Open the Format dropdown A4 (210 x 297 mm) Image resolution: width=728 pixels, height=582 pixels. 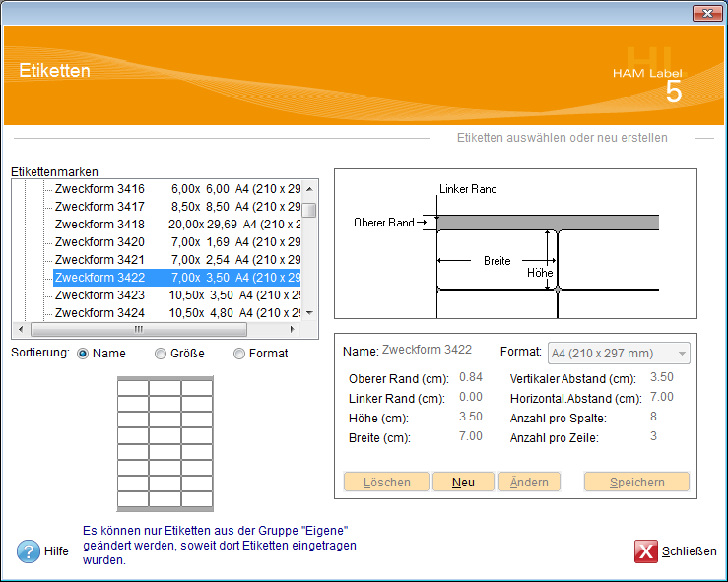[619, 354]
